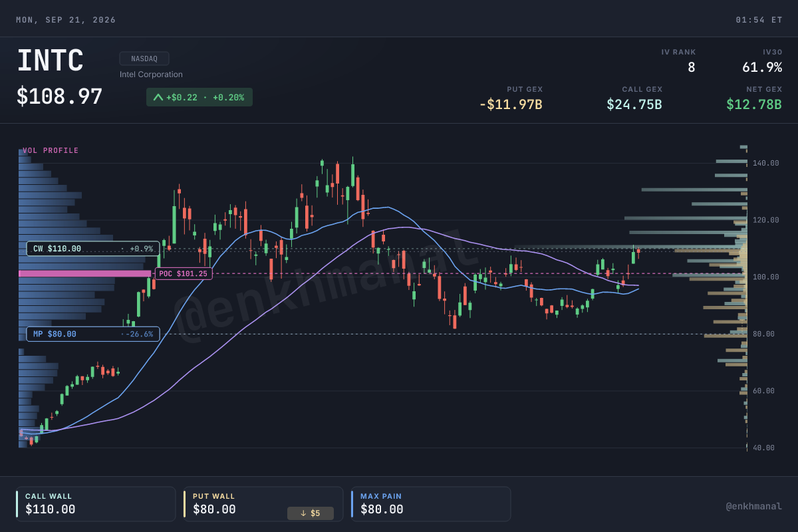Click the IV RANK header label
The image size is (798, 532).
click(x=678, y=52)
